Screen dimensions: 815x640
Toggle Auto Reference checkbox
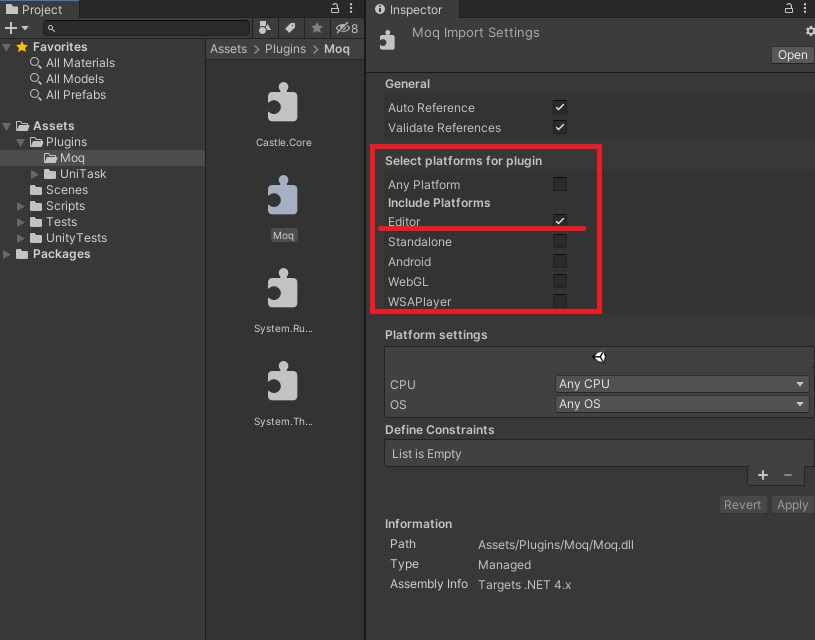pyautogui.click(x=560, y=107)
